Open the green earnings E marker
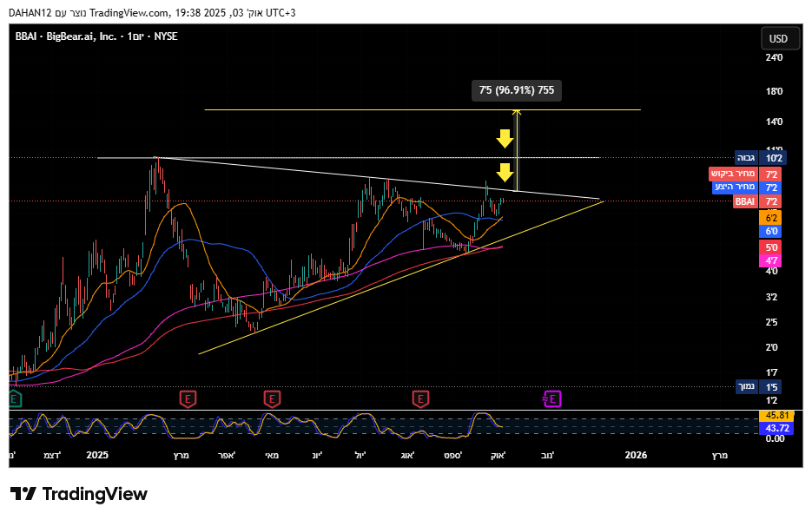The height and width of the screenshot is (520, 812). (15, 399)
